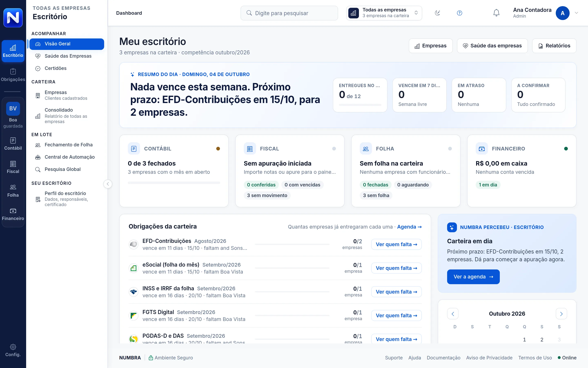Go to previous month in calendar
The height and width of the screenshot is (368, 588).
[x=453, y=314]
